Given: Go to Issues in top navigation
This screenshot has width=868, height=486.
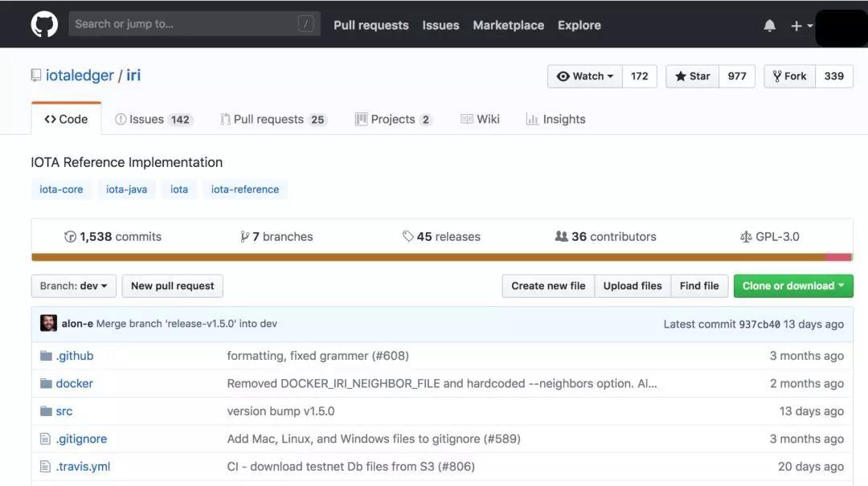Looking at the screenshot, I should point(440,25).
